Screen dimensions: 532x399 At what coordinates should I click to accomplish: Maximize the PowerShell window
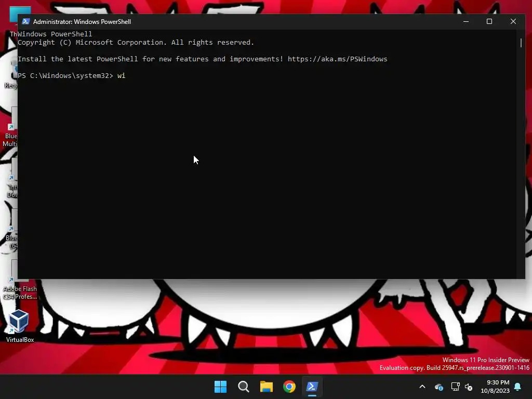(489, 21)
